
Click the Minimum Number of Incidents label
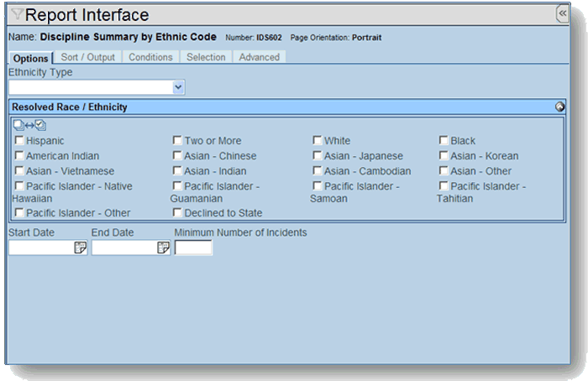(240, 232)
